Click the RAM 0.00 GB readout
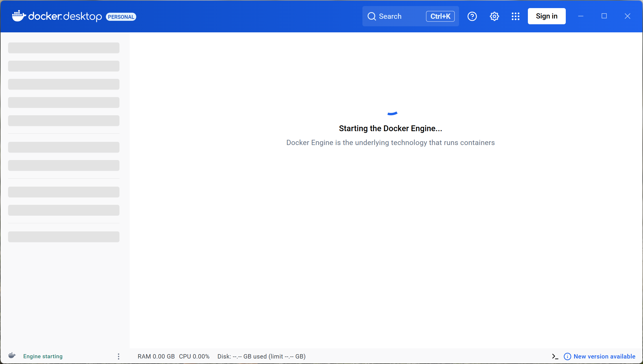 coord(156,356)
